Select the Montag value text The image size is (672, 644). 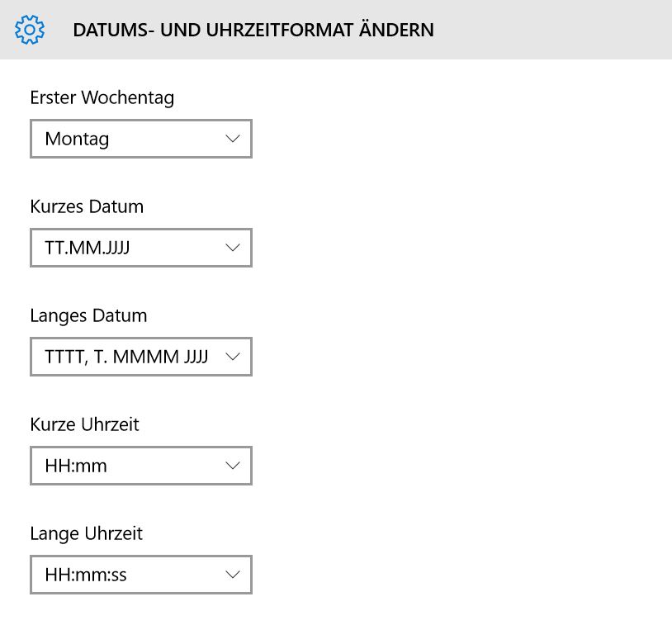(x=77, y=140)
